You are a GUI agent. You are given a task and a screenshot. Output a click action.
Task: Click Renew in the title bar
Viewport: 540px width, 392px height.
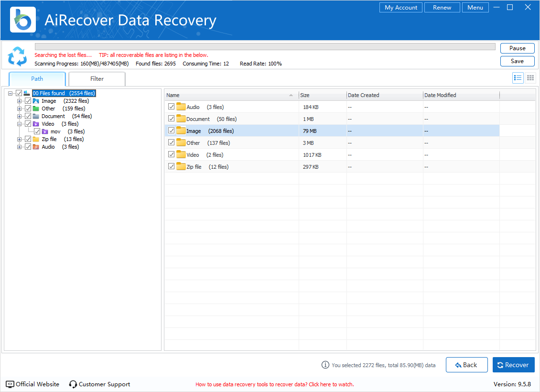[x=442, y=8]
